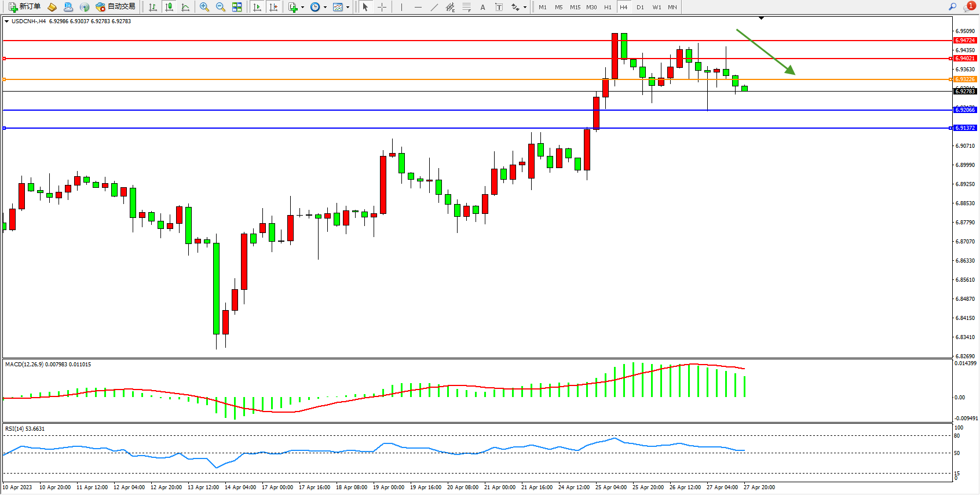Screen dimensions: 980x495
Task: Zoom in on the chart
Action: (x=204, y=7)
